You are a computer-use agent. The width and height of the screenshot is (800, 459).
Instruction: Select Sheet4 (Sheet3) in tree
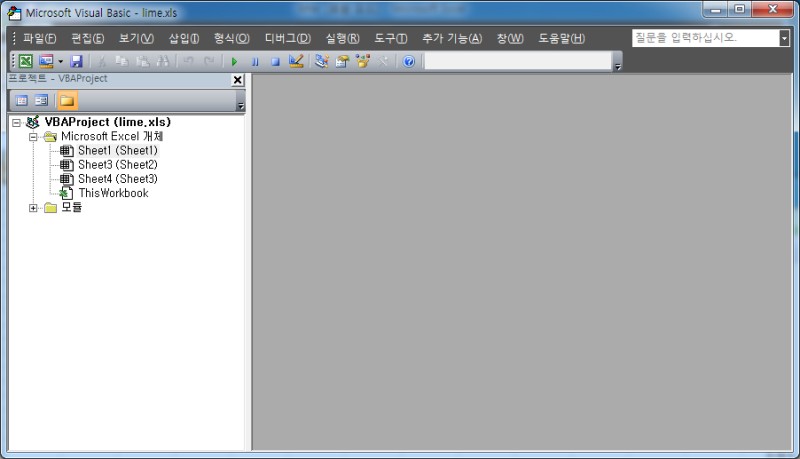(x=118, y=179)
